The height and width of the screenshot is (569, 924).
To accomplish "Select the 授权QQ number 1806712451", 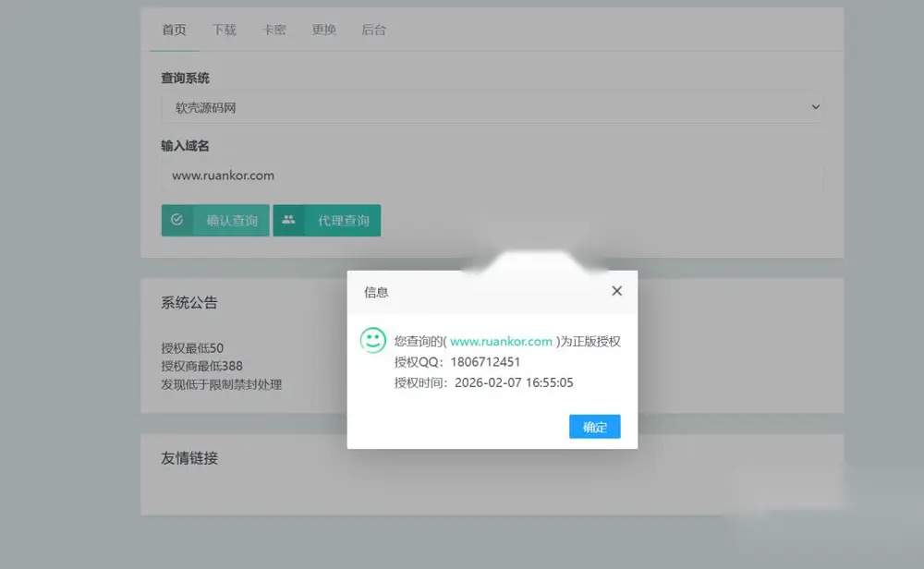I will (x=485, y=362).
